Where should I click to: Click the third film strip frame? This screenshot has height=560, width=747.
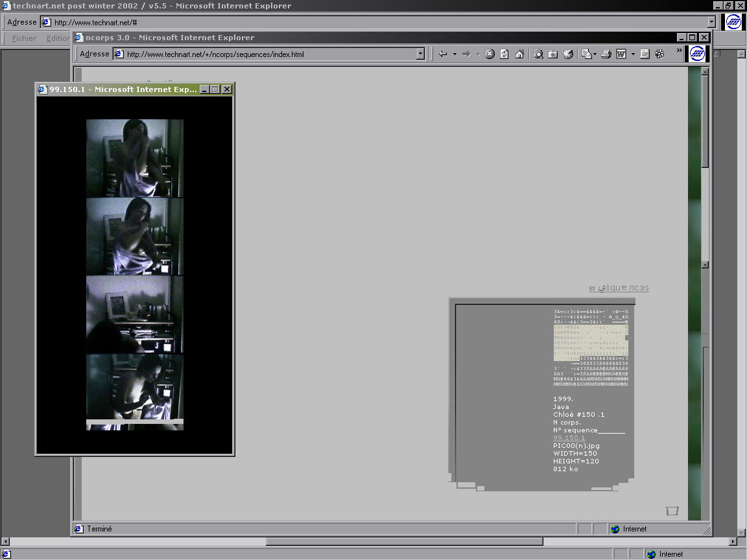(x=135, y=315)
